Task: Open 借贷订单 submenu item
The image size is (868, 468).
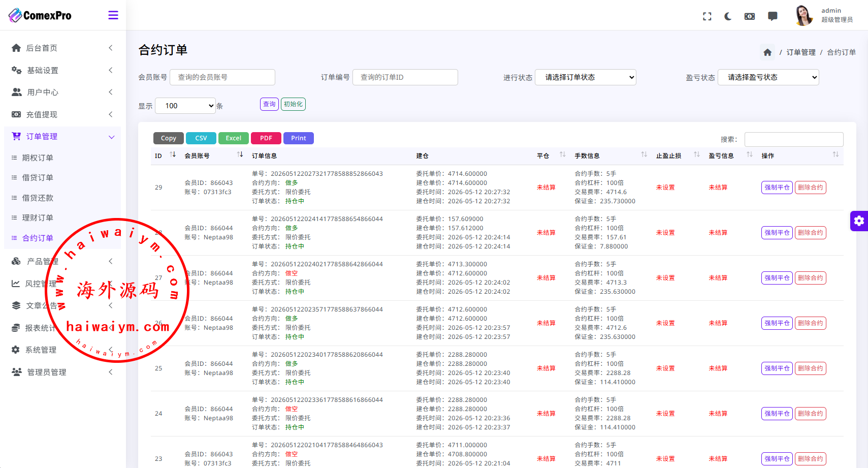Action: pos(38,178)
